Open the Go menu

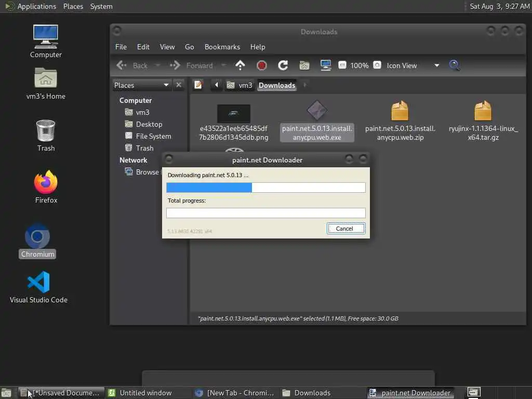pyautogui.click(x=189, y=47)
